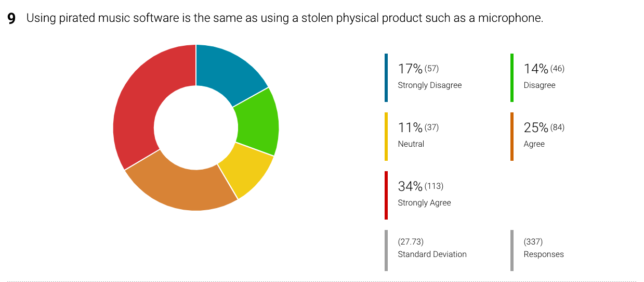Click the Standard Deviation label

click(x=432, y=254)
